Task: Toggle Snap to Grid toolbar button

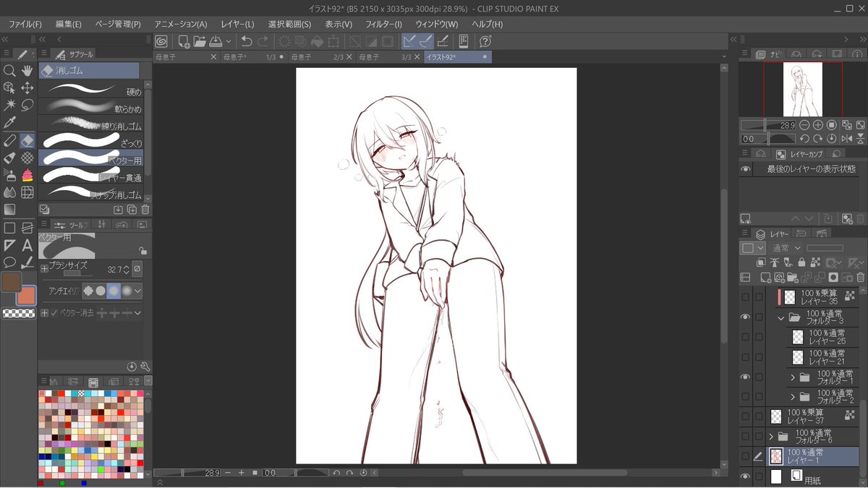Action: coord(443,41)
